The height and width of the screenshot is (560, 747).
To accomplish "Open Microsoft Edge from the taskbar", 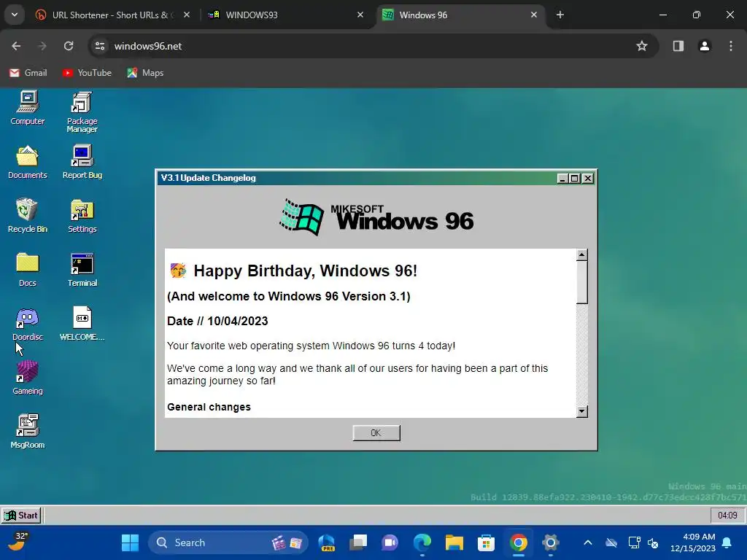I will [422, 542].
